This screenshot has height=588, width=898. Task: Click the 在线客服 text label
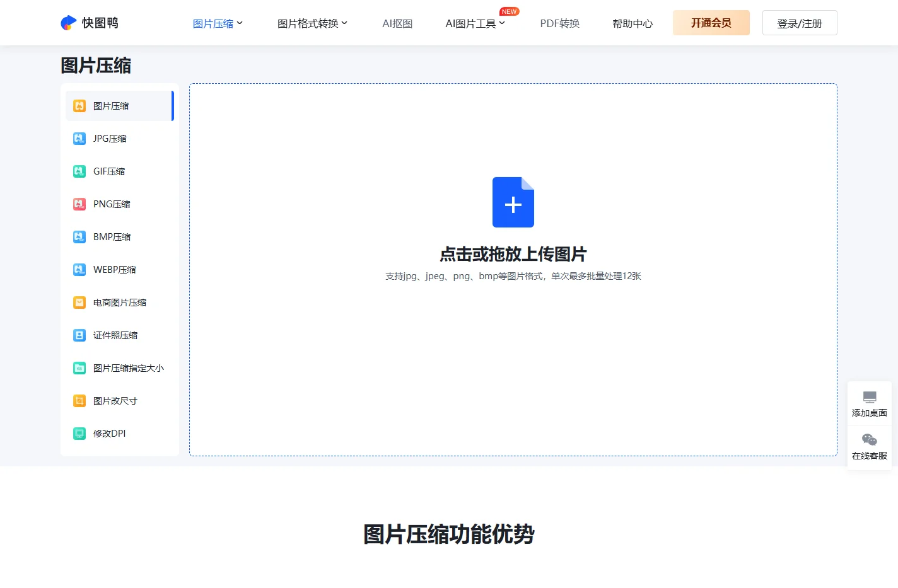(870, 456)
